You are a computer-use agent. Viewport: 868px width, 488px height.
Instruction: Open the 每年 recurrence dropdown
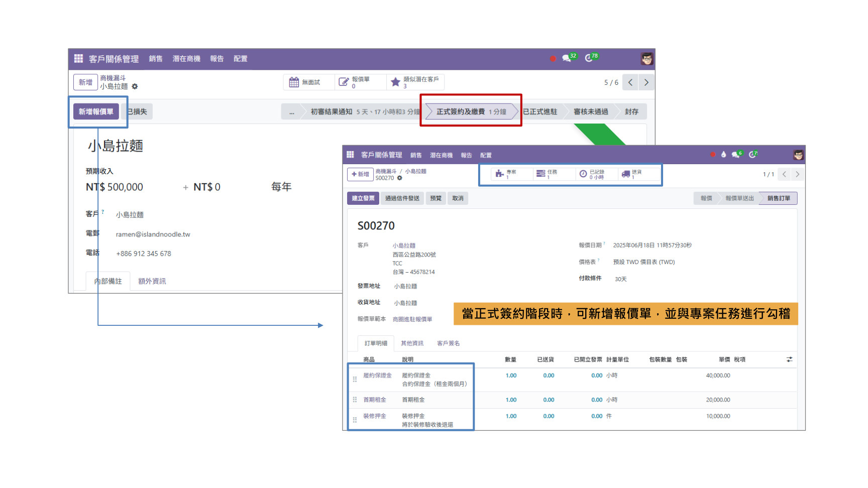pyautogui.click(x=281, y=187)
